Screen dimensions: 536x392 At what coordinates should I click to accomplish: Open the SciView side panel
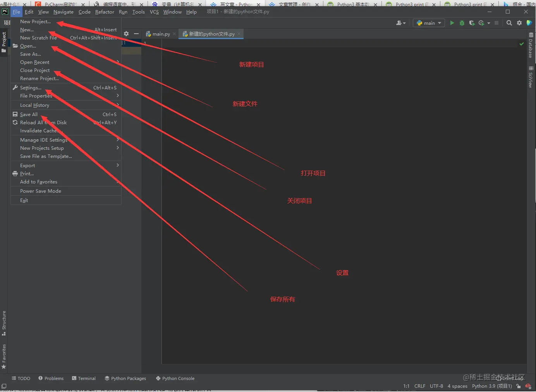point(531,77)
